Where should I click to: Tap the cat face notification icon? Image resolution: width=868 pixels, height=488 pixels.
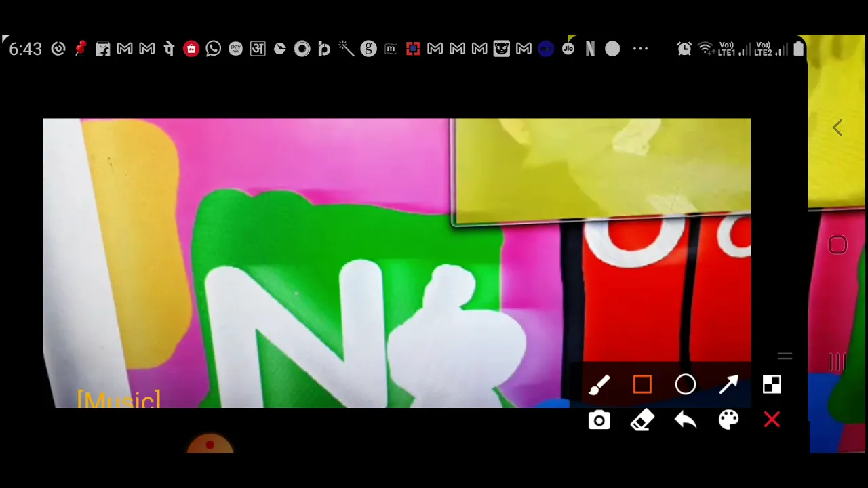tap(502, 49)
